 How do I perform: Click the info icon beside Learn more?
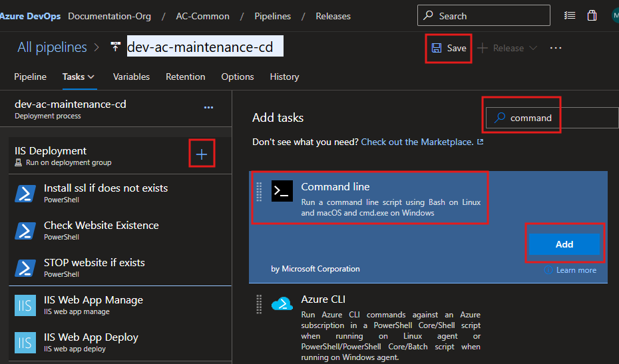(548, 270)
